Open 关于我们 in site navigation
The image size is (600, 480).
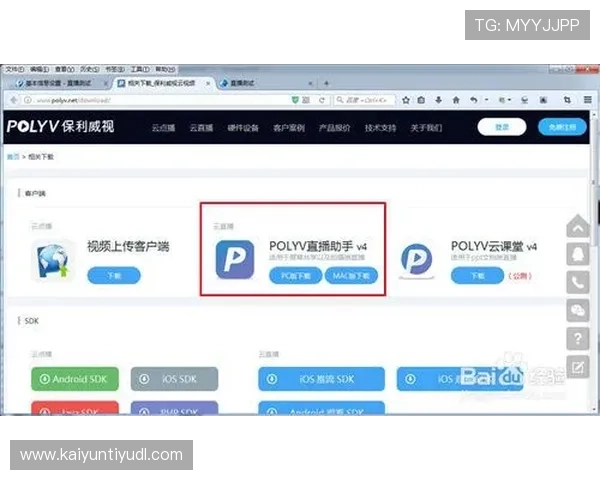pos(426,127)
